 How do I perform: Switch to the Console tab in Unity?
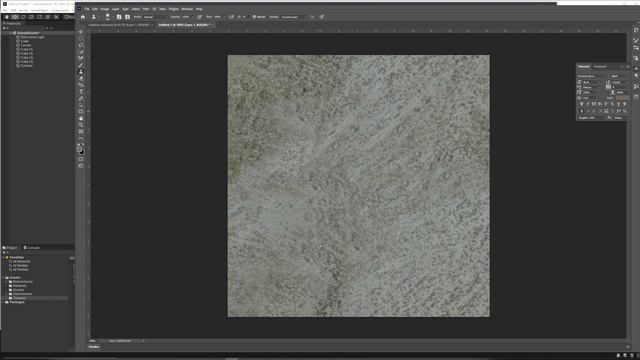[32, 247]
